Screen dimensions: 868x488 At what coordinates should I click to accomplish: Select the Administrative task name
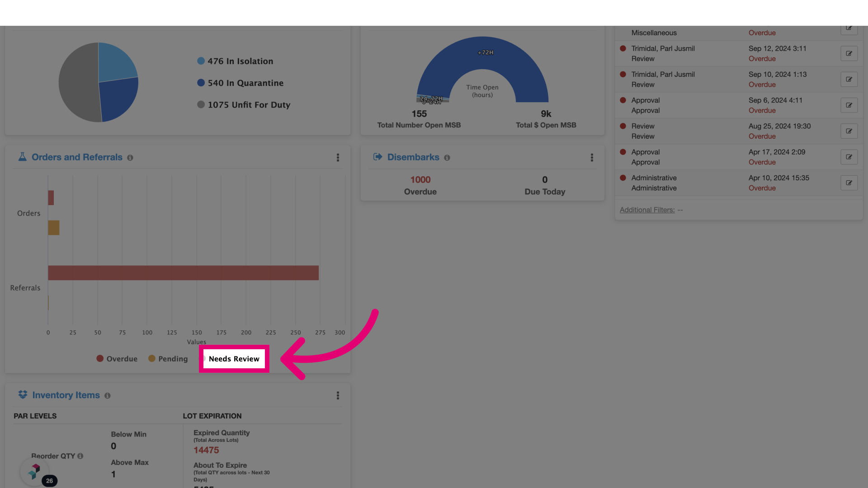654,178
